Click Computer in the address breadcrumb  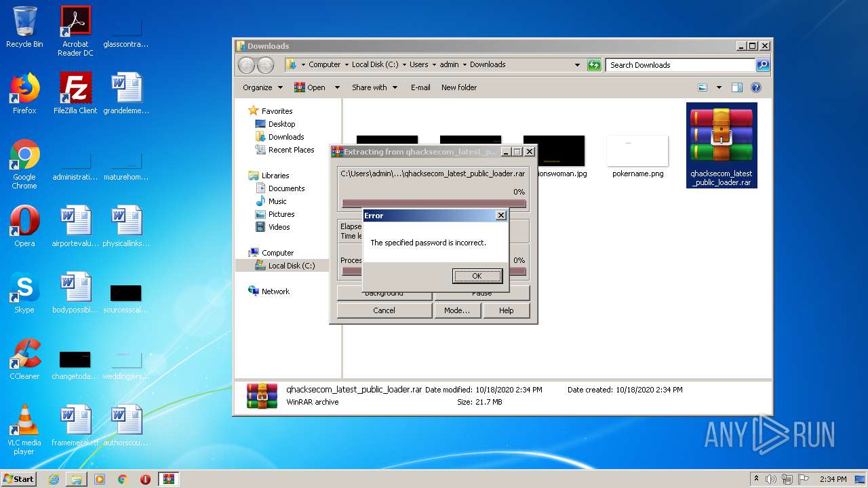click(x=324, y=65)
